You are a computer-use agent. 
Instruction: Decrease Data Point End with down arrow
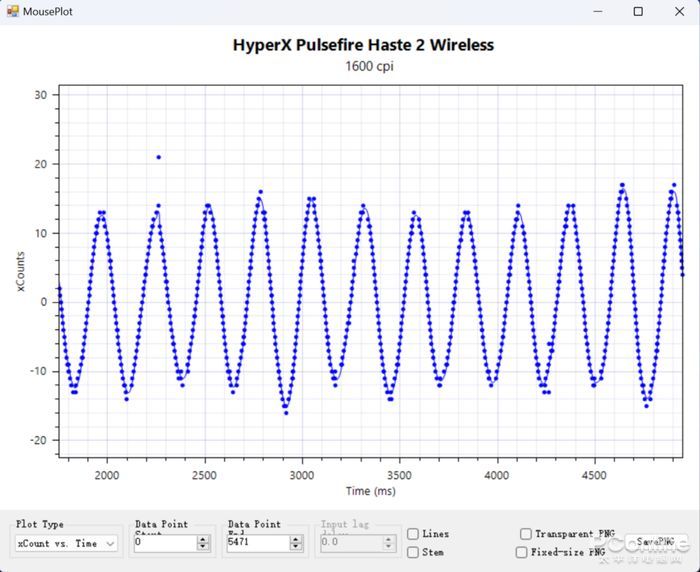coord(296,547)
